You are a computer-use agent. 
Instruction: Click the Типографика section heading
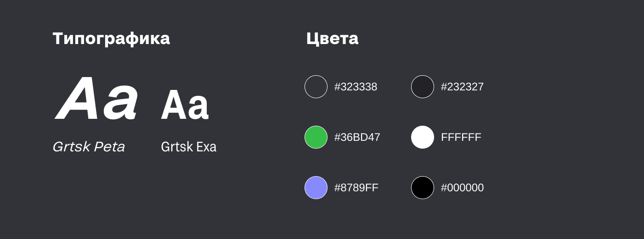point(111,39)
